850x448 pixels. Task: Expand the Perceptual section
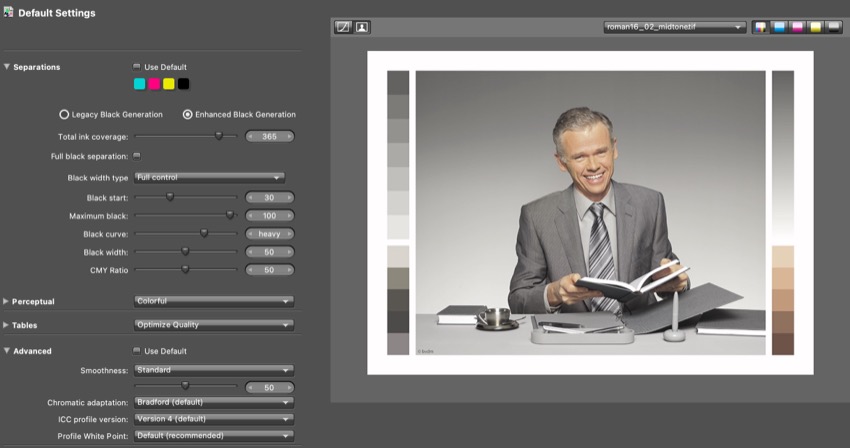[x=7, y=301]
